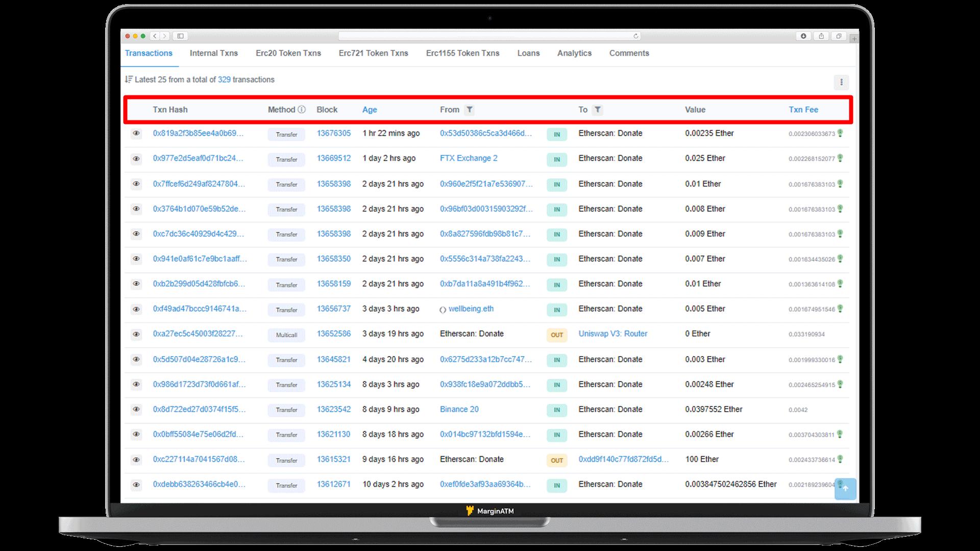980x551 pixels.
Task: Click the browser forward arrow
Action: coord(164,36)
